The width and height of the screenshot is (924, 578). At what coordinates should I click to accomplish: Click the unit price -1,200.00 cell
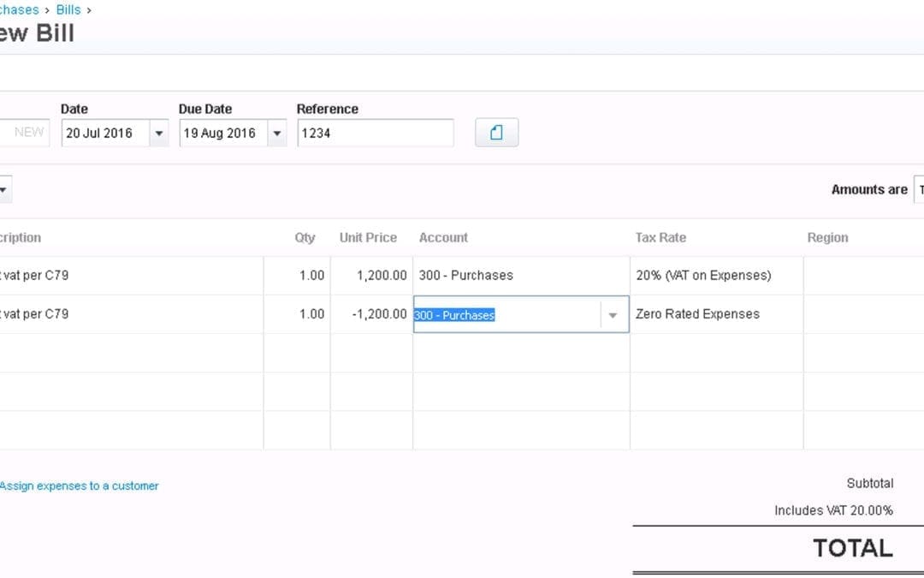(371, 314)
